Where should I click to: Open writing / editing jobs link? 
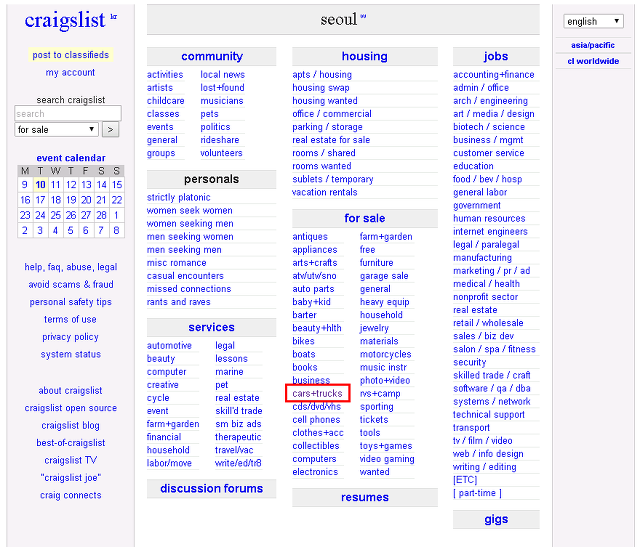click(x=484, y=467)
